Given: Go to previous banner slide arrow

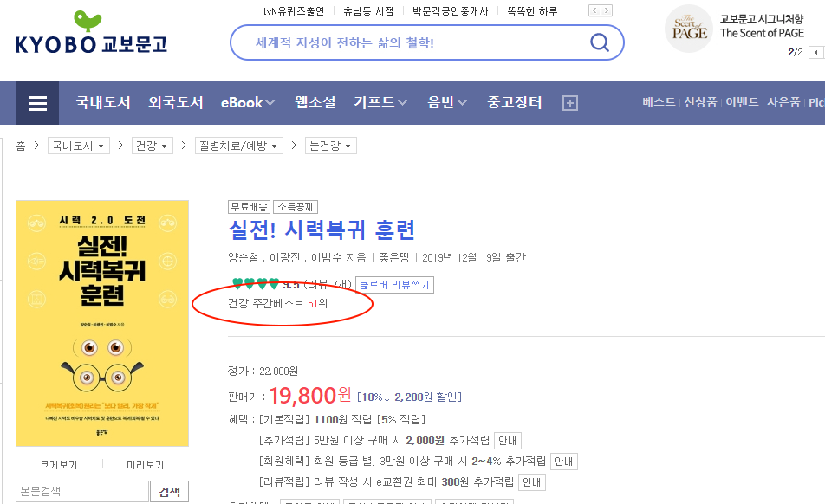Looking at the screenshot, I should click(x=816, y=52).
